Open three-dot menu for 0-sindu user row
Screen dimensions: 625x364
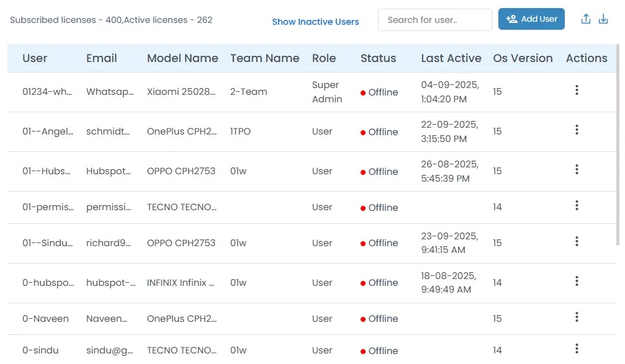point(577,348)
